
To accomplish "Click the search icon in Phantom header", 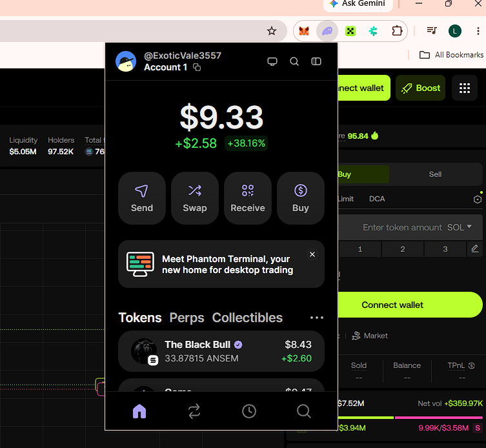I will pos(294,61).
